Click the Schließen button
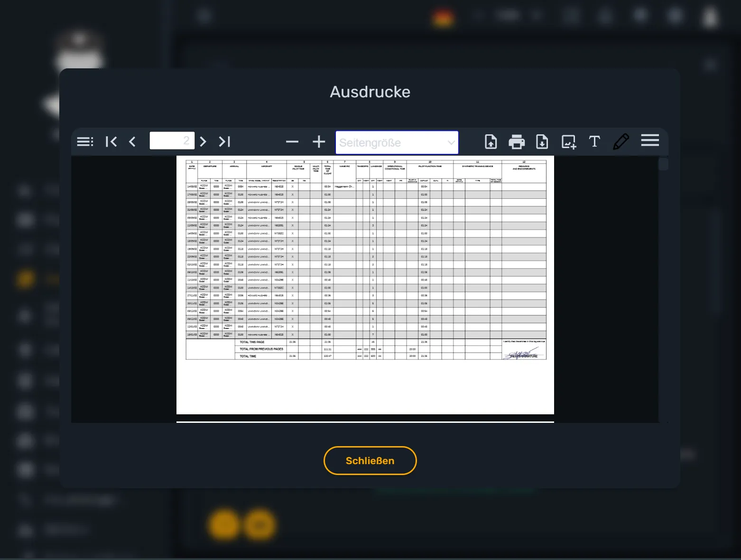 (370, 461)
